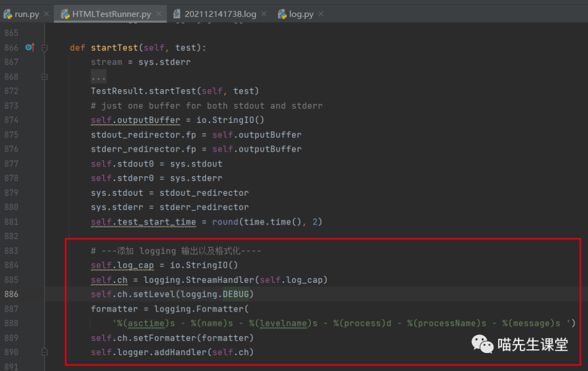This screenshot has height=371, width=588.
Task: Close the log.py tab
Action: 321,14
